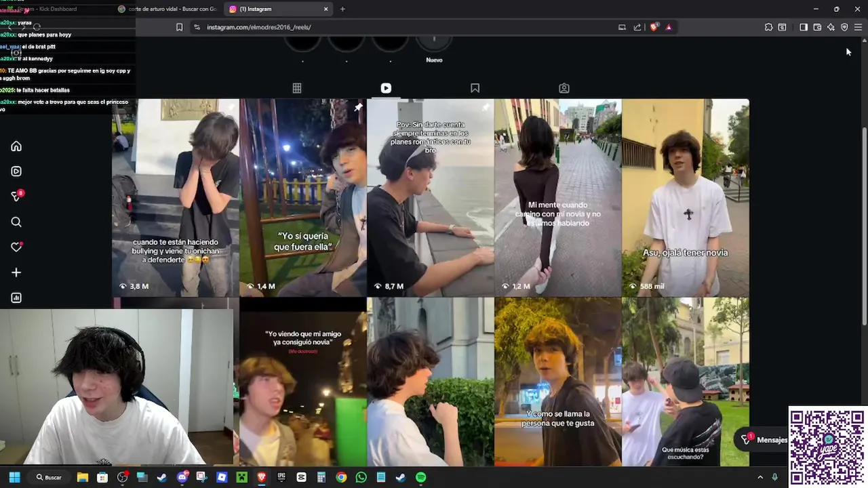Click the taskbar Buscar search box
This screenshot has height=488, width=868.
coord(49,477)
